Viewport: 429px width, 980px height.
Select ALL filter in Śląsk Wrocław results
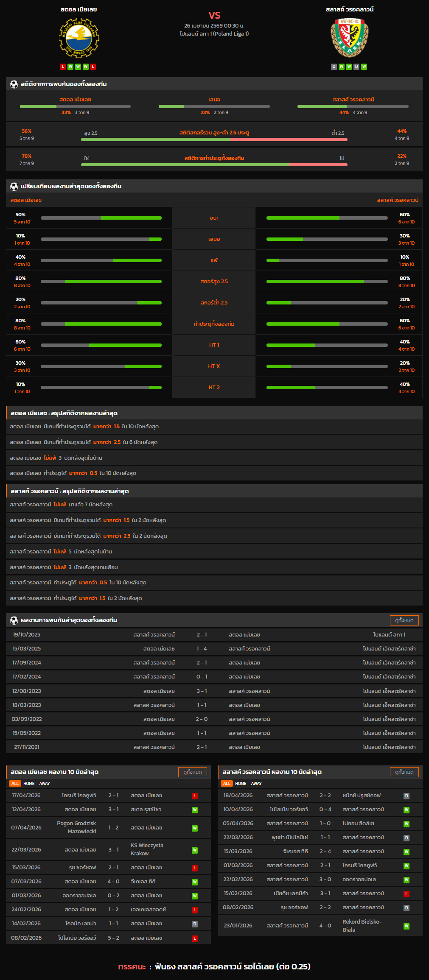[227, 784]
